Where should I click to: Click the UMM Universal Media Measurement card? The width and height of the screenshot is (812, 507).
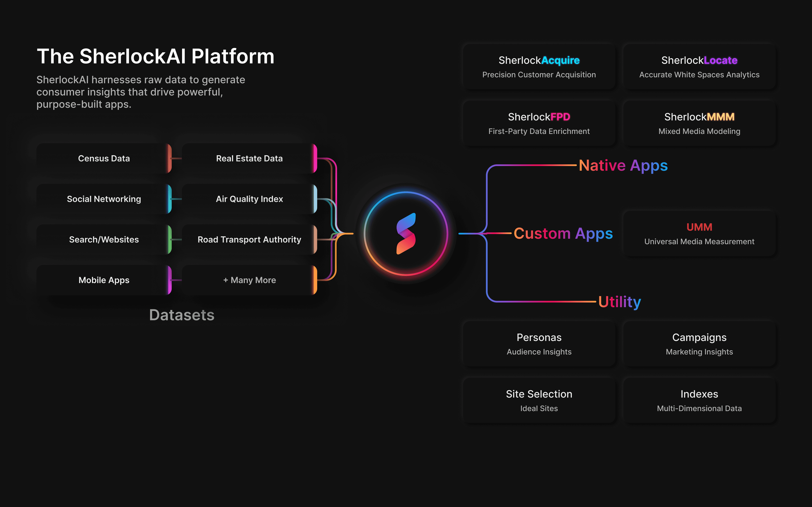point(699,234)
